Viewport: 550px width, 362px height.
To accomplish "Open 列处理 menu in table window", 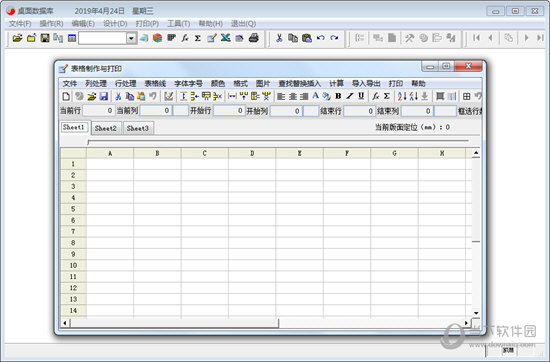I will click(x=96, y=83).
